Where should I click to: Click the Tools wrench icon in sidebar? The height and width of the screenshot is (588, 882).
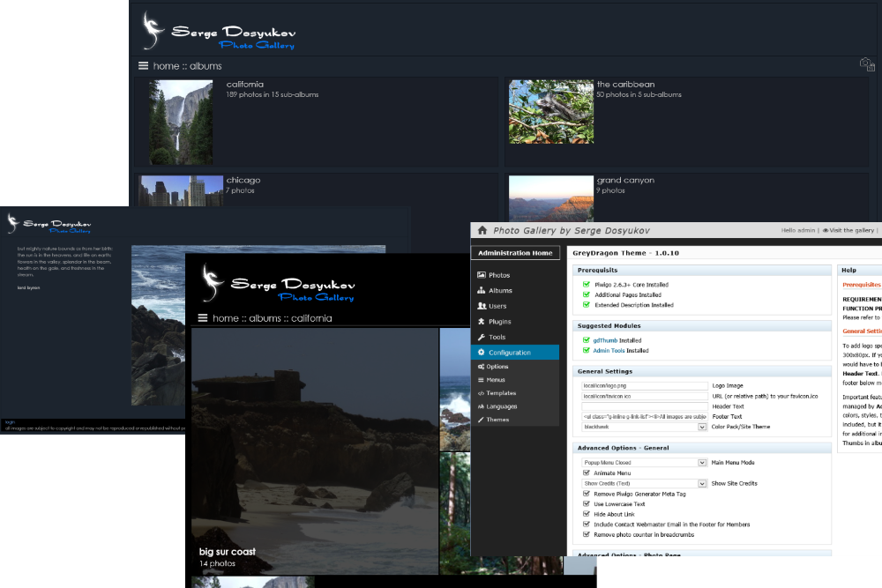[x=481, y=337]
